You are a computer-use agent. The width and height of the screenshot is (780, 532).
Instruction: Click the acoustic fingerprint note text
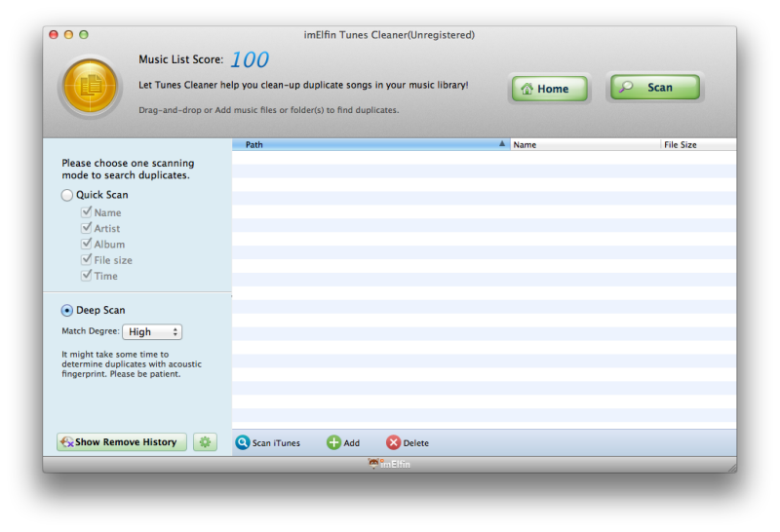132,364
